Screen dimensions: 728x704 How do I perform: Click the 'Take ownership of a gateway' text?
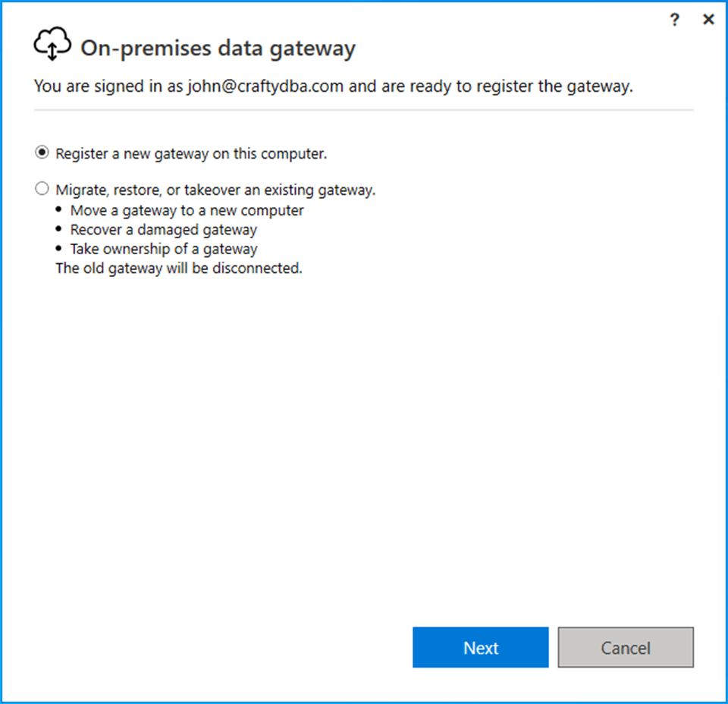164,249
